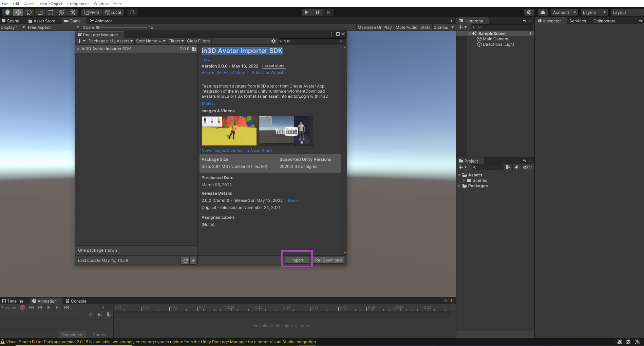
Task: Clear the in3d search field
Action: point(341,41)
